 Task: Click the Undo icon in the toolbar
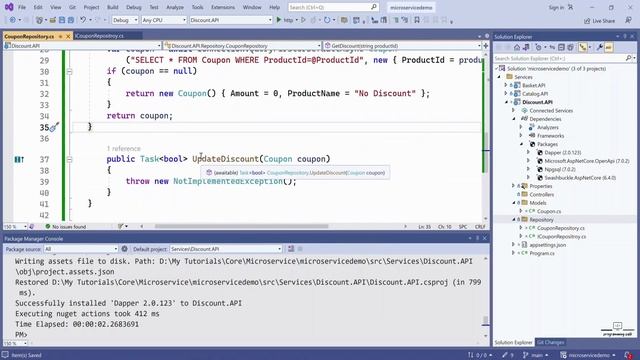[83, 20]
